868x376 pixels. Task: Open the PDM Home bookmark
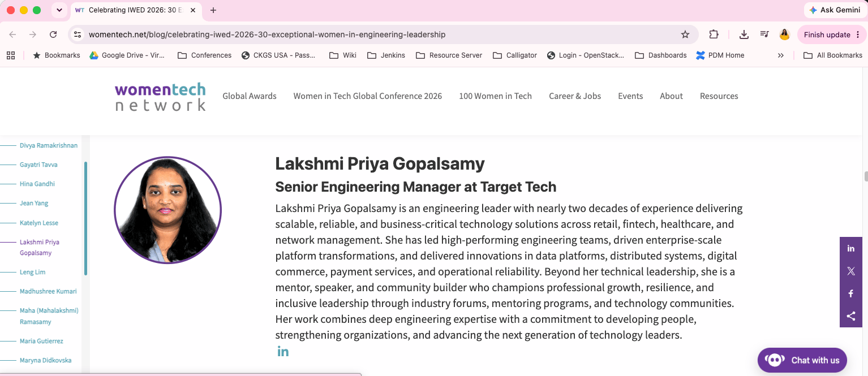pos(720,55)
